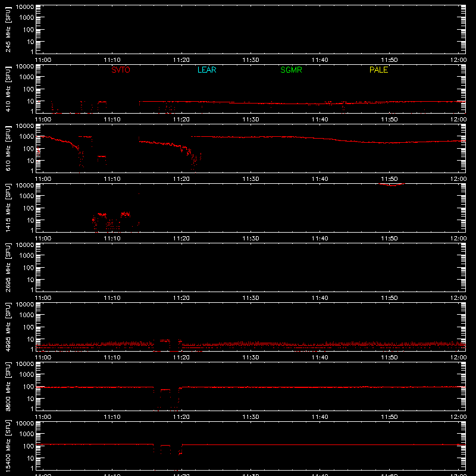476x476 pixels.
Task: Select the 610 MHz [SFU] axis label
Action: point(8,149)
